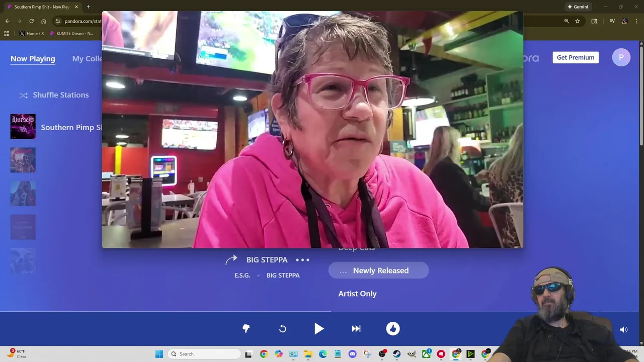
Task: Open the Home / X bookmark
Action: point(32,34)
